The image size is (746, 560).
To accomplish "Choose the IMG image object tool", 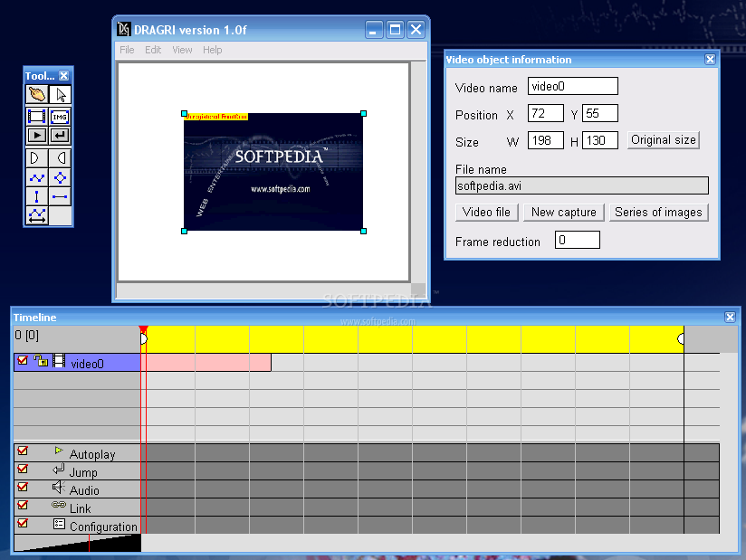I will (x=60, y=117).
